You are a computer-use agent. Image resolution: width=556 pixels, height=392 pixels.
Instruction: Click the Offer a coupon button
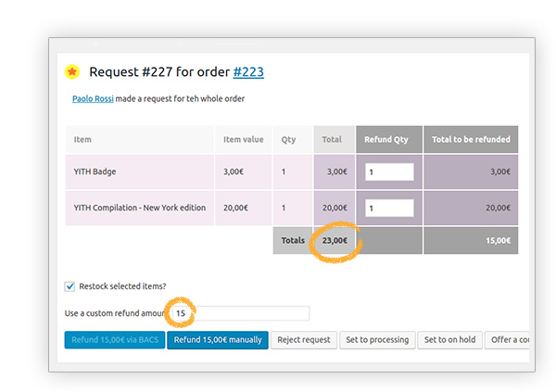(x=508, y=340)
